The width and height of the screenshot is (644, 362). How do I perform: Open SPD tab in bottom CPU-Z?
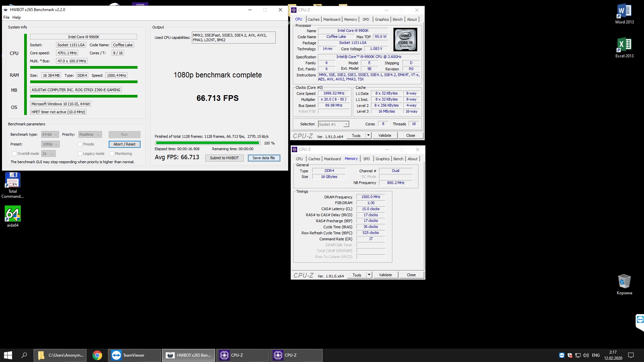(366, 159)
